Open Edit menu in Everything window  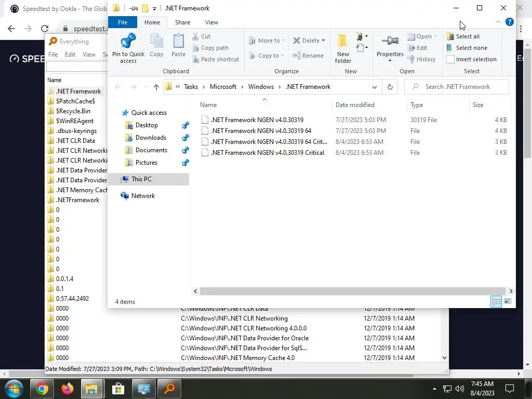pos(70,54)
